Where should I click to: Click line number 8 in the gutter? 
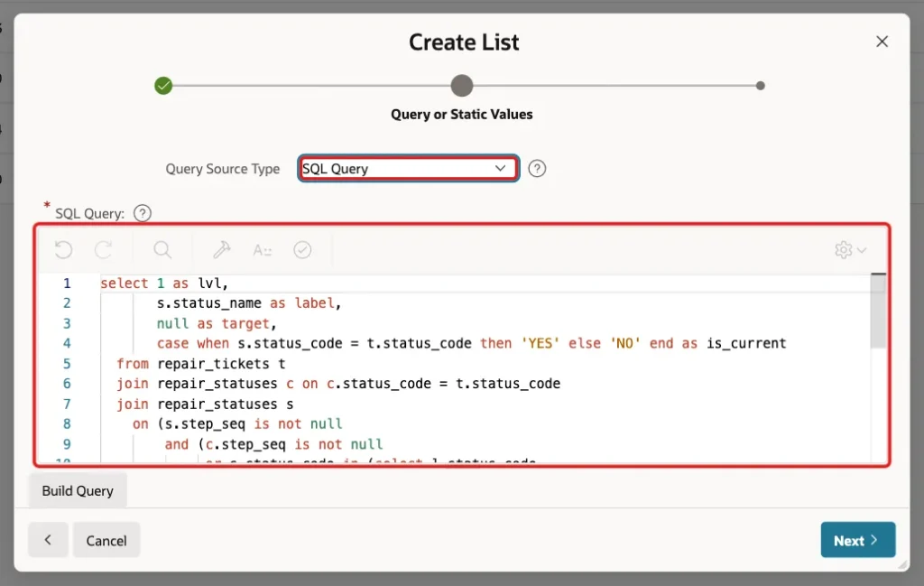67,423
